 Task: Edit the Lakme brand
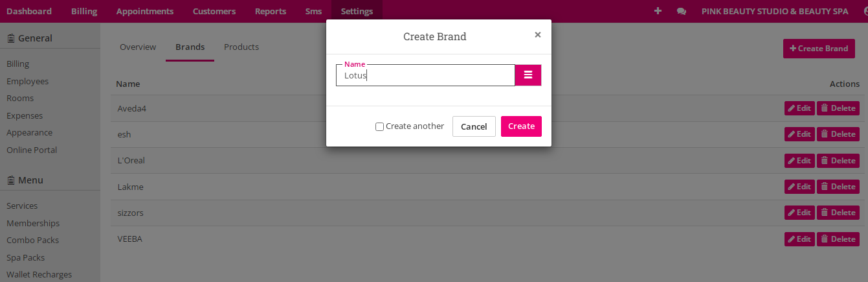[x=799, y=187]
